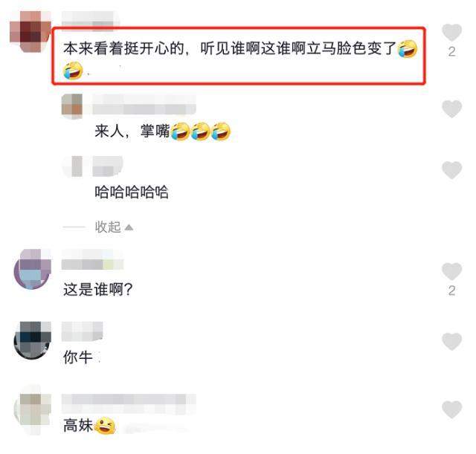476x454 pixels.
Task: Like the 你牛 comment
Action: tap(451, 341)
